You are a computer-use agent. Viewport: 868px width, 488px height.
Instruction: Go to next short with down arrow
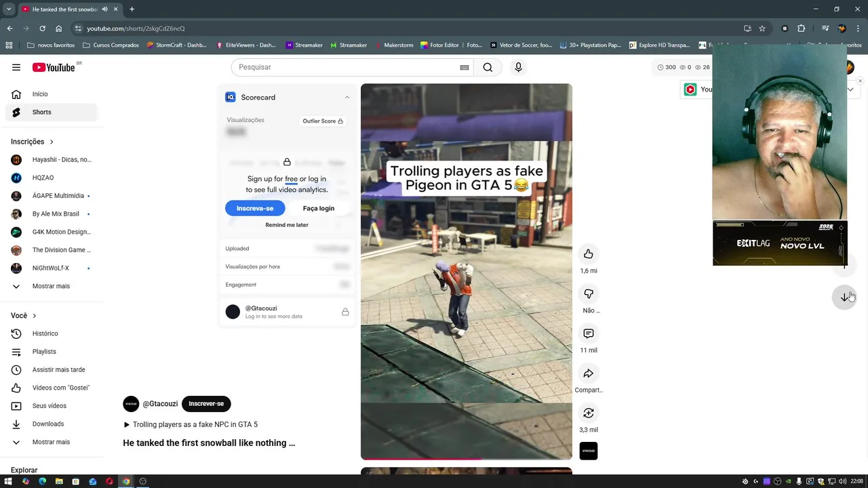[844, 297]
